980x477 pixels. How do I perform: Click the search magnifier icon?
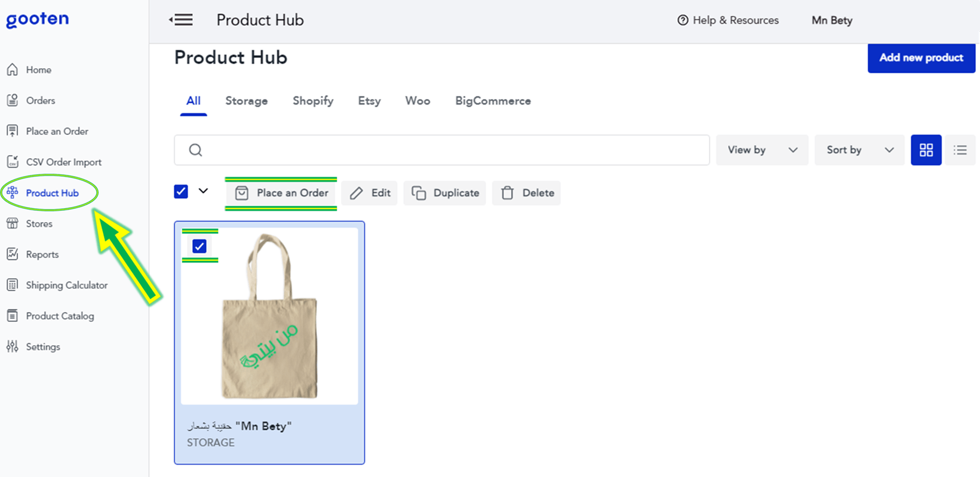(x=195, y=150)
